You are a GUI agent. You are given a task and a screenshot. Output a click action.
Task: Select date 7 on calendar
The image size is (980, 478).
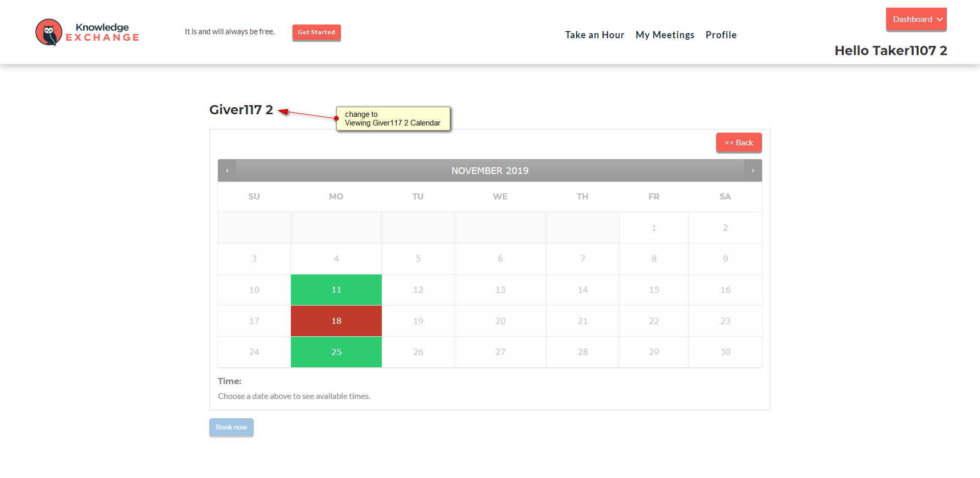point(583,259)
